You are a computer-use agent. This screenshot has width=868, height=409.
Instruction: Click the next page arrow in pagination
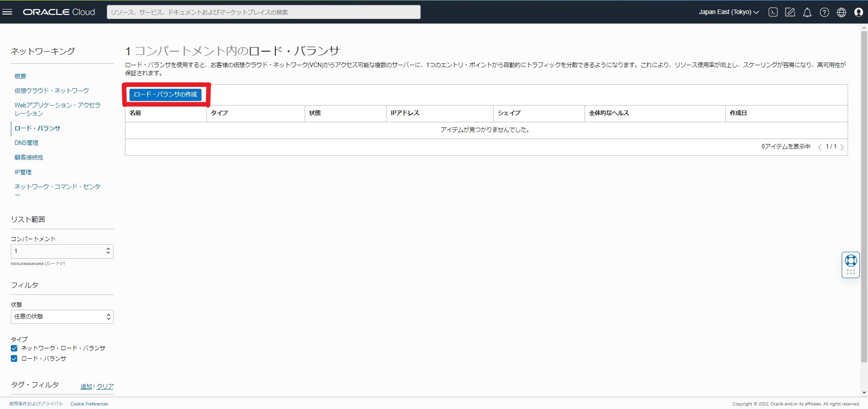[842, 147]
